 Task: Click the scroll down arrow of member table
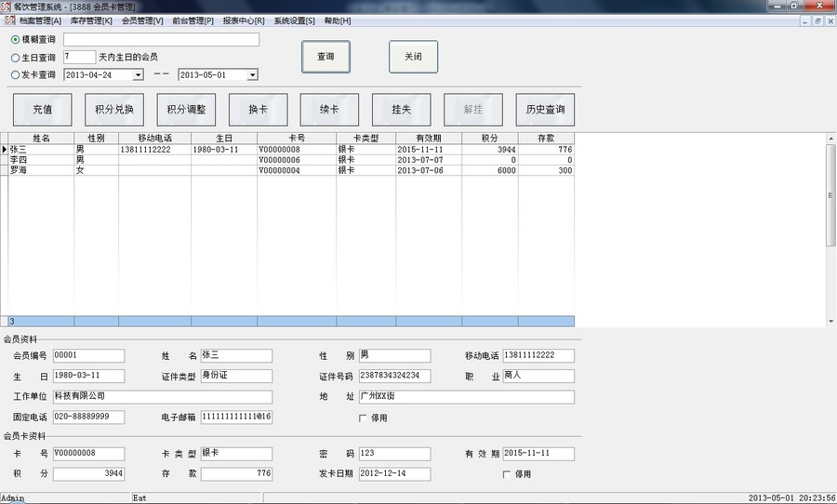coord(830,321)
